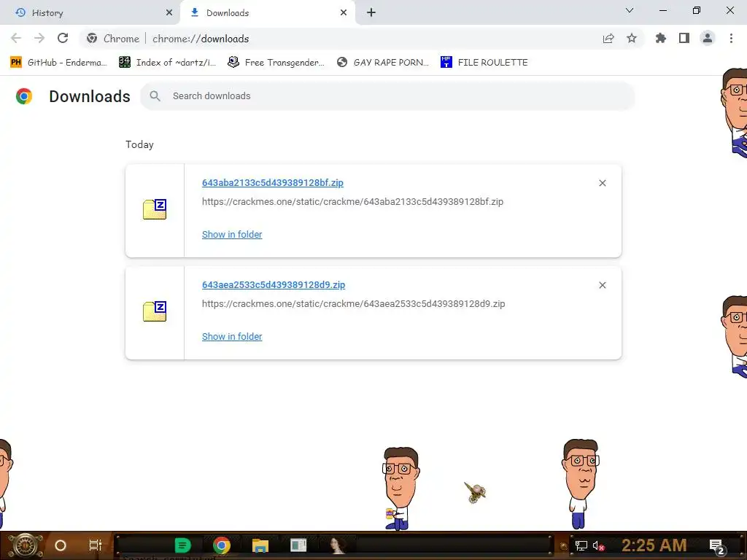Image resolution: width=747 pixels, height=560 pixels.
Task: Share this page icon in address bar
Action: point(608,39)
